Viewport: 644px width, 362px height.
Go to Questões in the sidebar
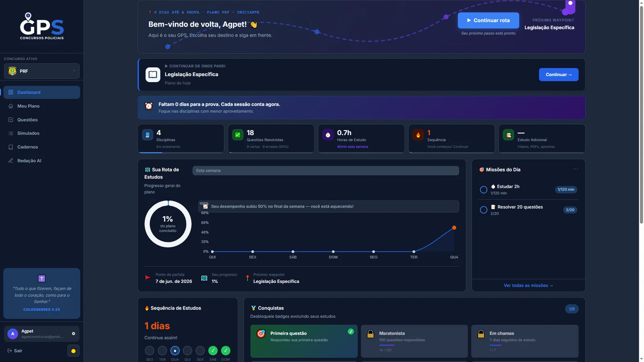(x=42, y=120)
